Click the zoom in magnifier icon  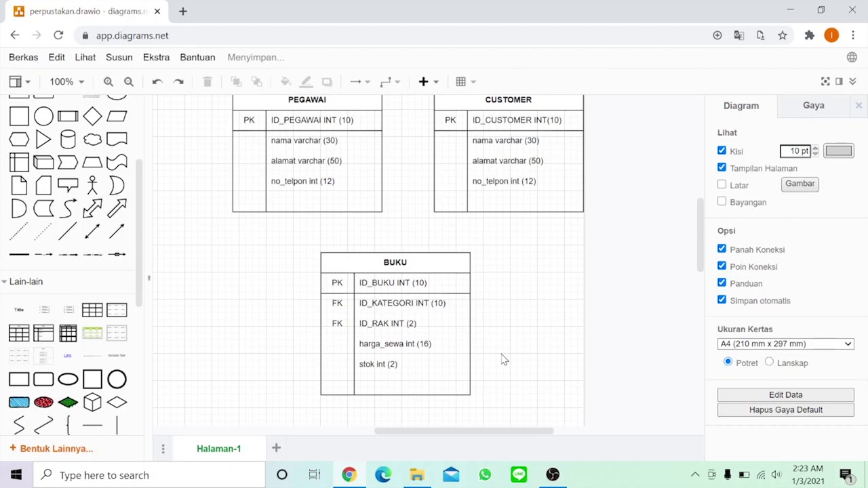pyautogui.click(x=108, y=82)
